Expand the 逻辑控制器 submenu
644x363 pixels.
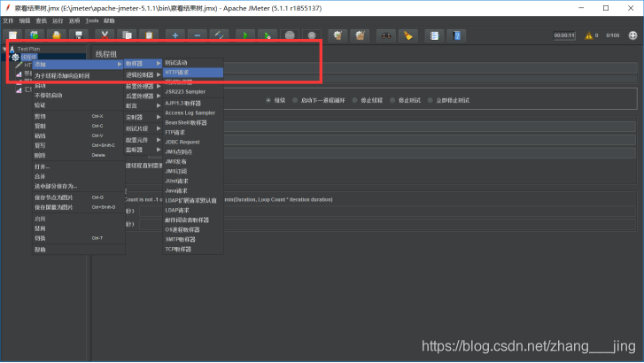tap(143, 74)
